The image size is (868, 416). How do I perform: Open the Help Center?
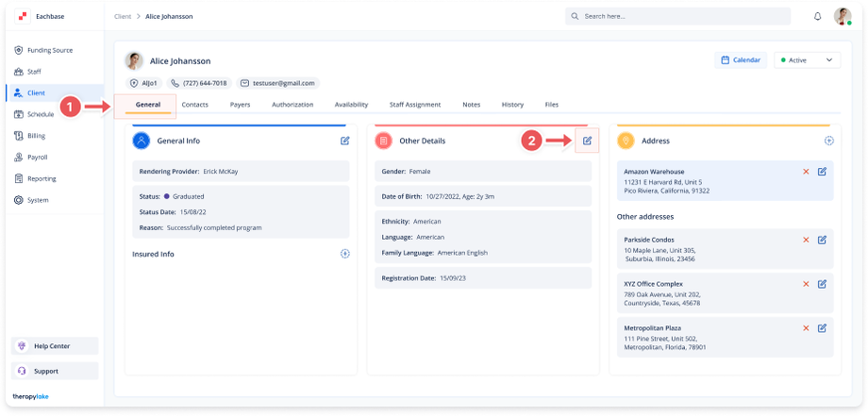[x=52, y=346]
